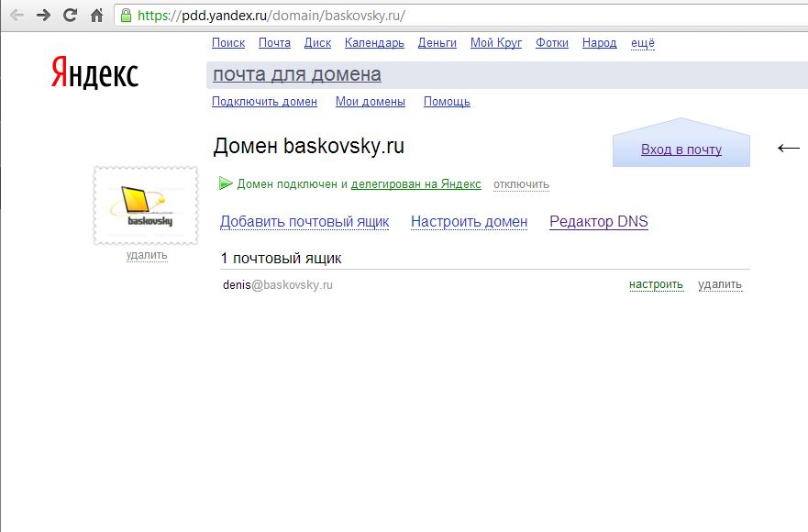808x532 pixels.
Task: Open Подключить домен link
Action: point(264,102)
